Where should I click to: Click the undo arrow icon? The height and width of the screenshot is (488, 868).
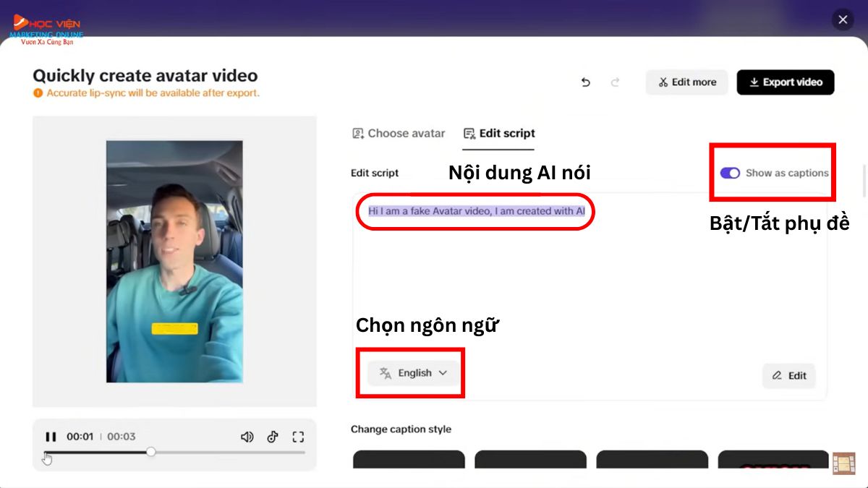tap(586, 82)
